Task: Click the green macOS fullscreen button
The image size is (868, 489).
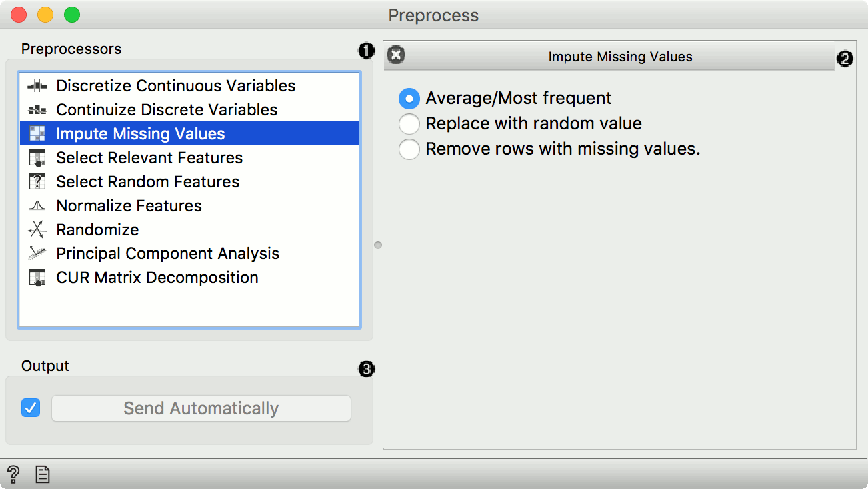Action: click(x=71, y=15)
